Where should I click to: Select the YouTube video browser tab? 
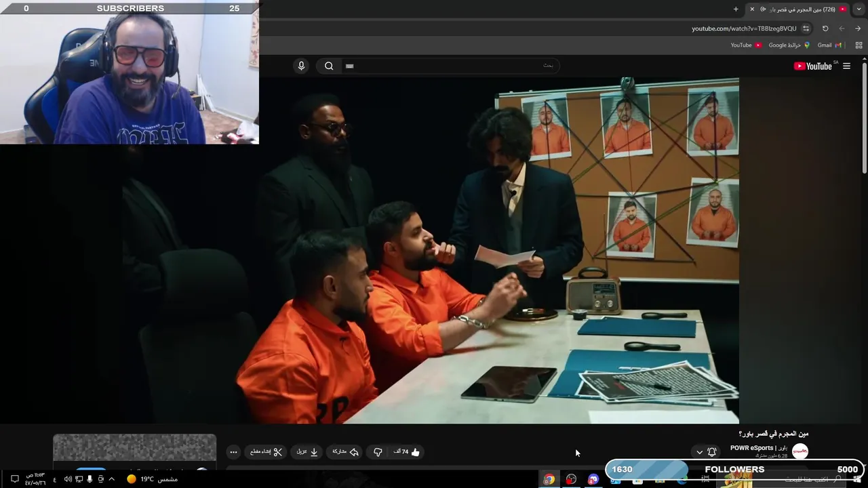(798, 9)
